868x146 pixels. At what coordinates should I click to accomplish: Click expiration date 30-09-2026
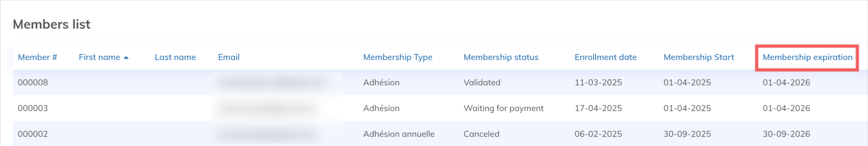[786, 134]
